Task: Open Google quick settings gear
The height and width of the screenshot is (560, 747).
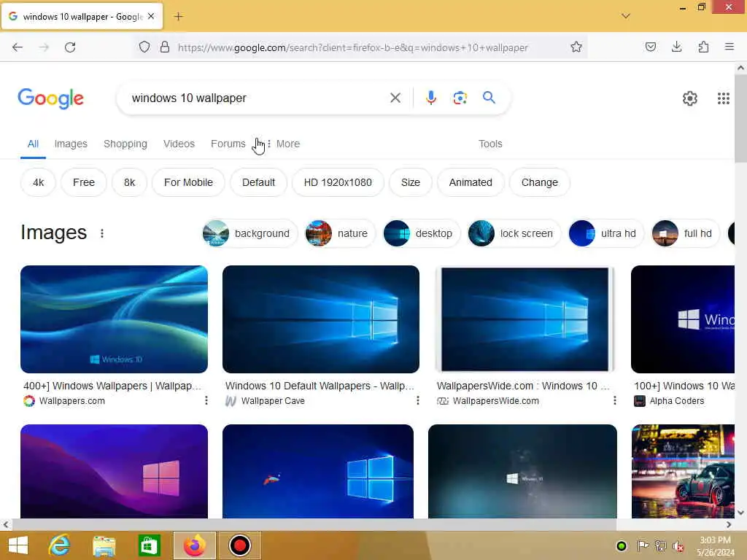Action: (x=690, y=98)
